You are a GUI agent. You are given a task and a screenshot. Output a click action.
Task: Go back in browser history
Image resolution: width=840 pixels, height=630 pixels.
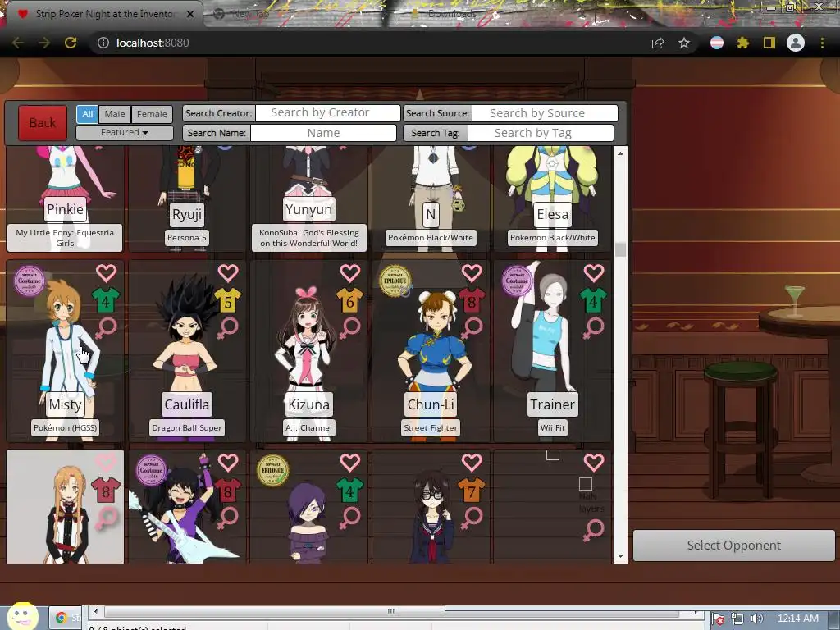tap(18, 43)
